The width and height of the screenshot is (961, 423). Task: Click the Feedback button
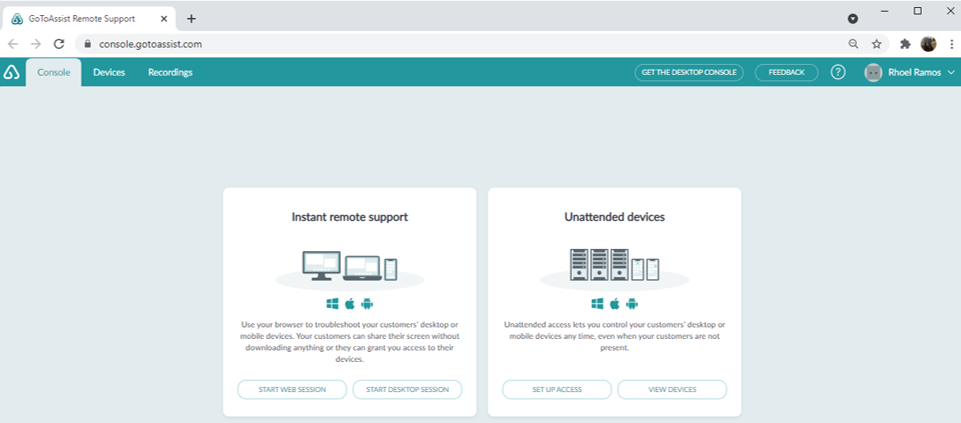[786, 72]
